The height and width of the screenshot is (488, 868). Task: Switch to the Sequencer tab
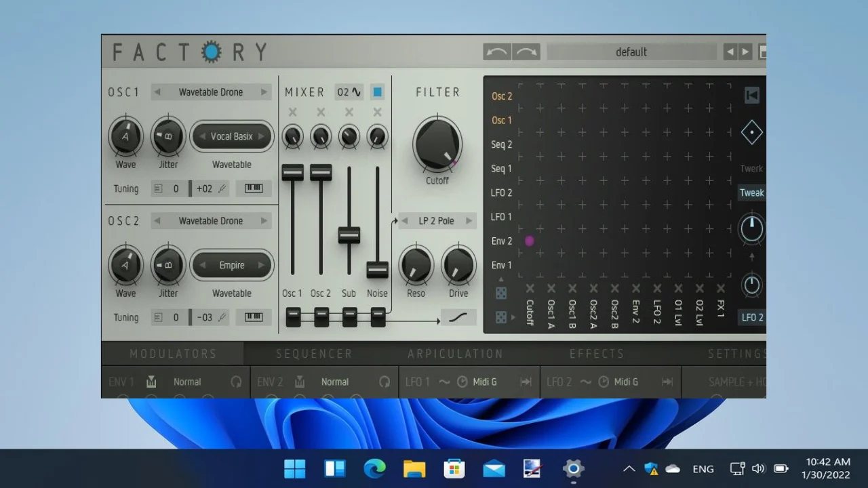click(x=314, y=354)
